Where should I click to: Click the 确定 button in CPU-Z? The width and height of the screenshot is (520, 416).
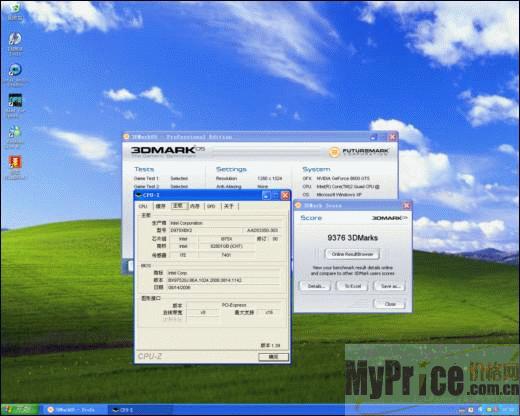tap(273, 357)
